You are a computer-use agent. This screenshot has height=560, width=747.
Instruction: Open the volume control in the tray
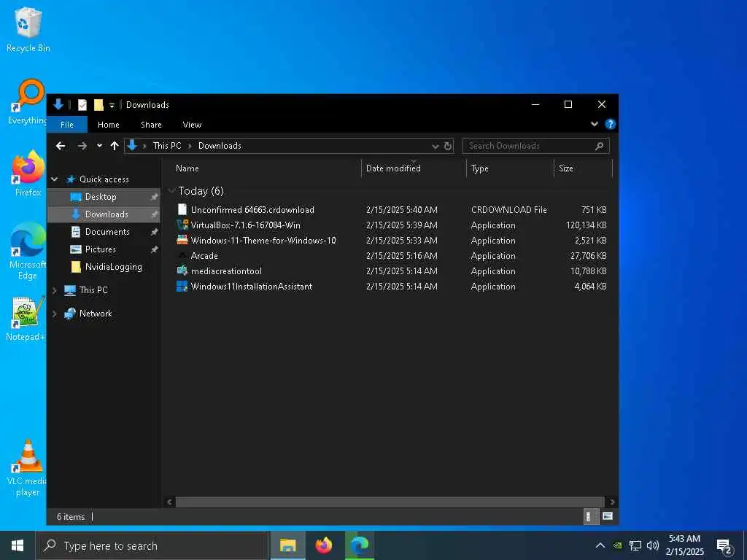click(653, 545)
